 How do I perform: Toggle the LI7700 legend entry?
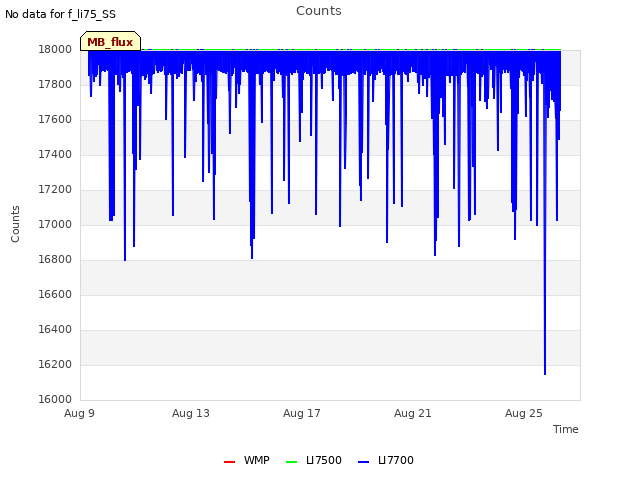[x=386, y=460]
